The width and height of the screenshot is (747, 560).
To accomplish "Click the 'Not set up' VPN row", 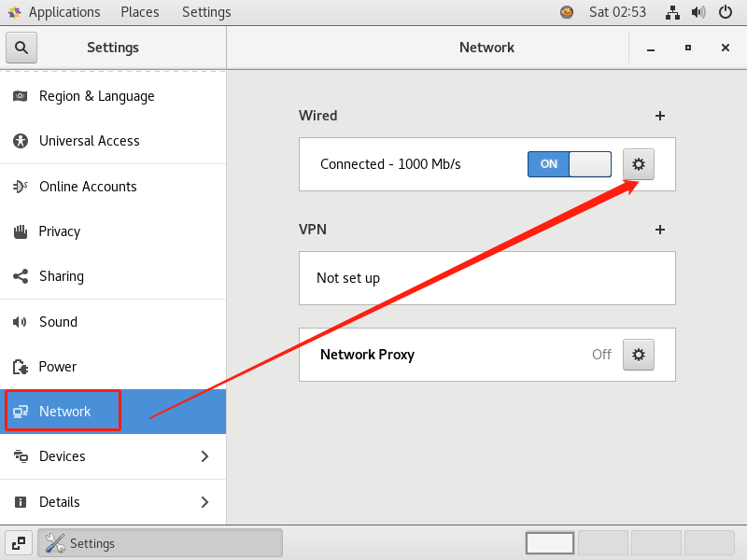I will coord(486,278).
